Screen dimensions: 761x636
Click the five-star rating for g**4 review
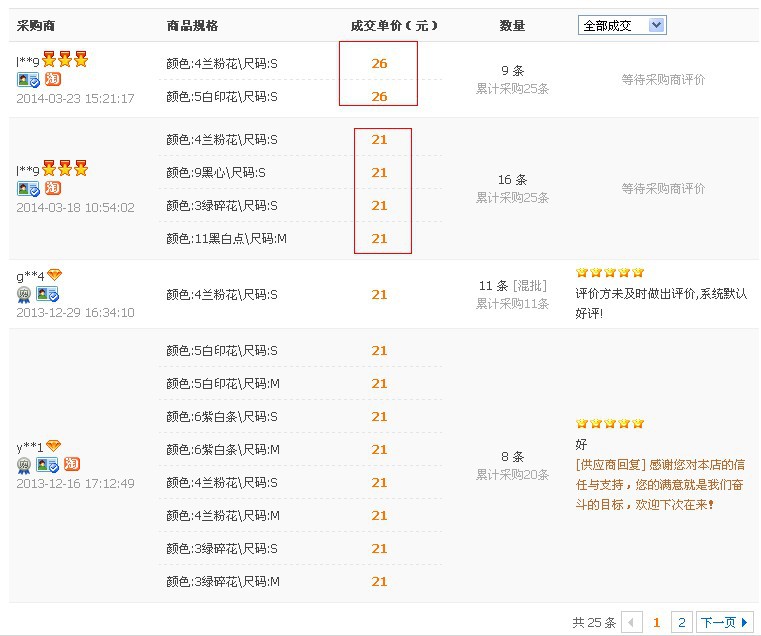point(609,272)
